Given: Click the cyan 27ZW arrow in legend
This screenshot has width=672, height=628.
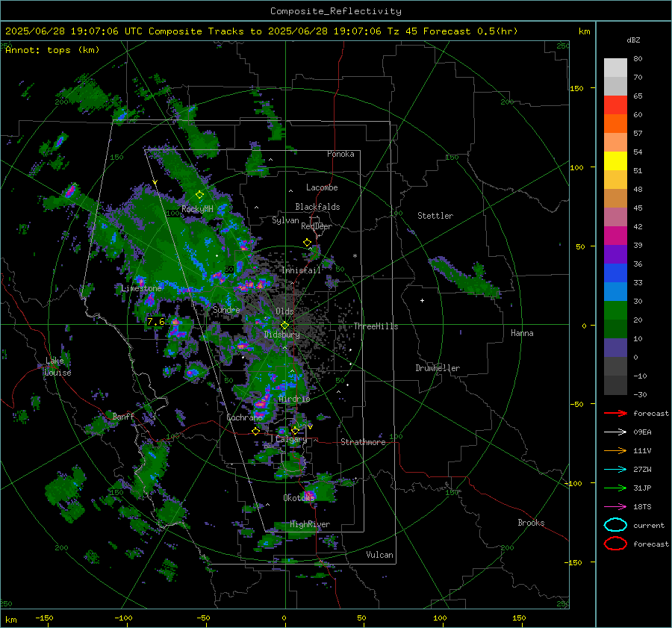Looking at the screenshot, I should pyautogui.click(x=615, y=470).
